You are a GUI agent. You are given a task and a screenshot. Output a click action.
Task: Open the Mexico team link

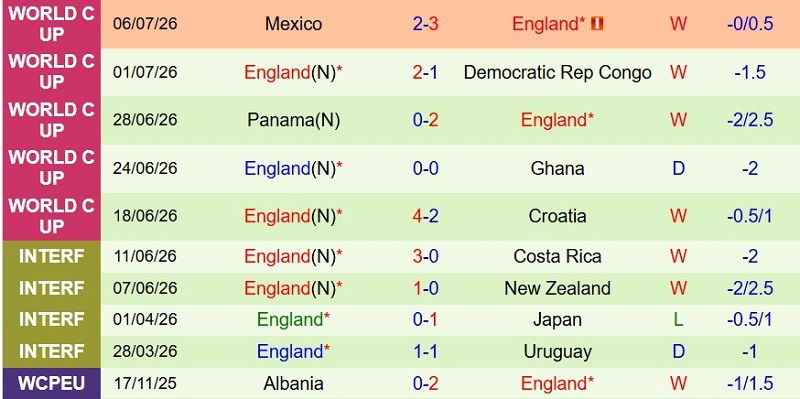[293, 24]
